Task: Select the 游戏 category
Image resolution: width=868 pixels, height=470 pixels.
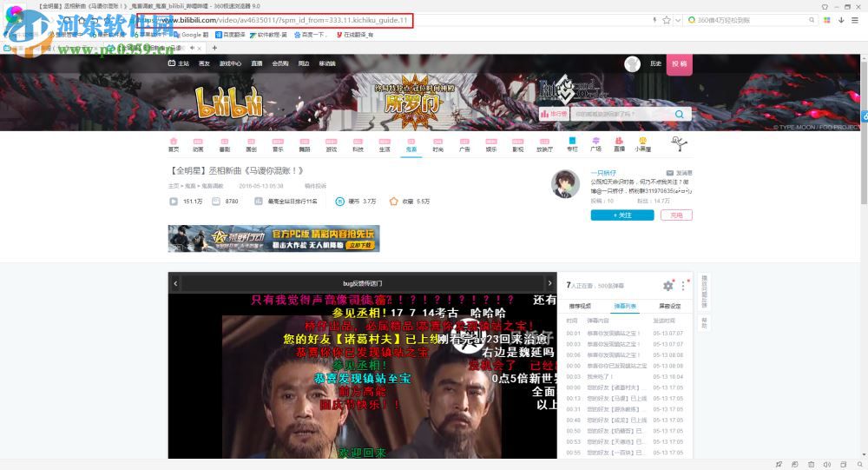Action: 331,145
